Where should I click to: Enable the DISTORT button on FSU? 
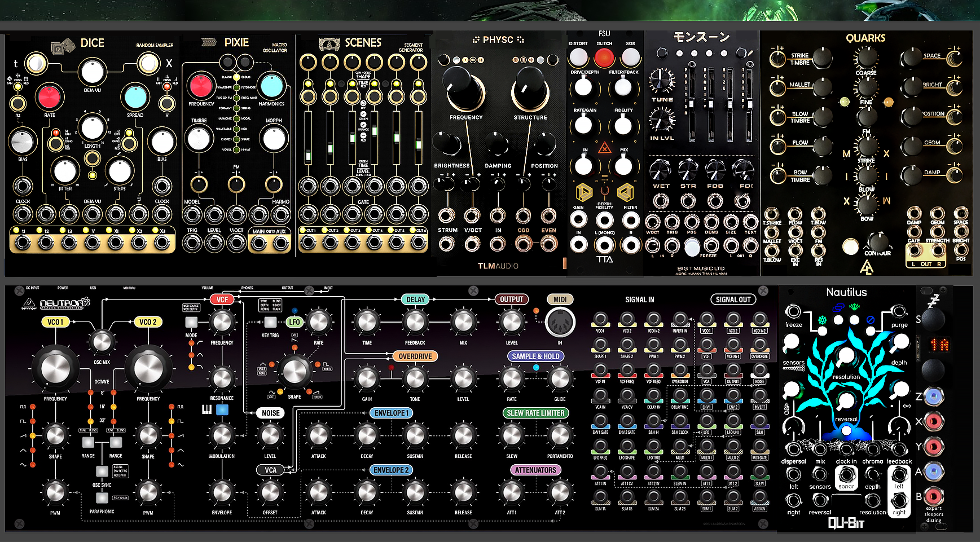pos(578,57)
